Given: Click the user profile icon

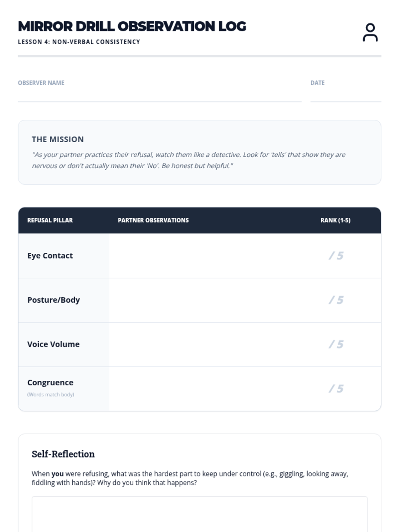Looking at the screenshot, I should coord(370,32).
